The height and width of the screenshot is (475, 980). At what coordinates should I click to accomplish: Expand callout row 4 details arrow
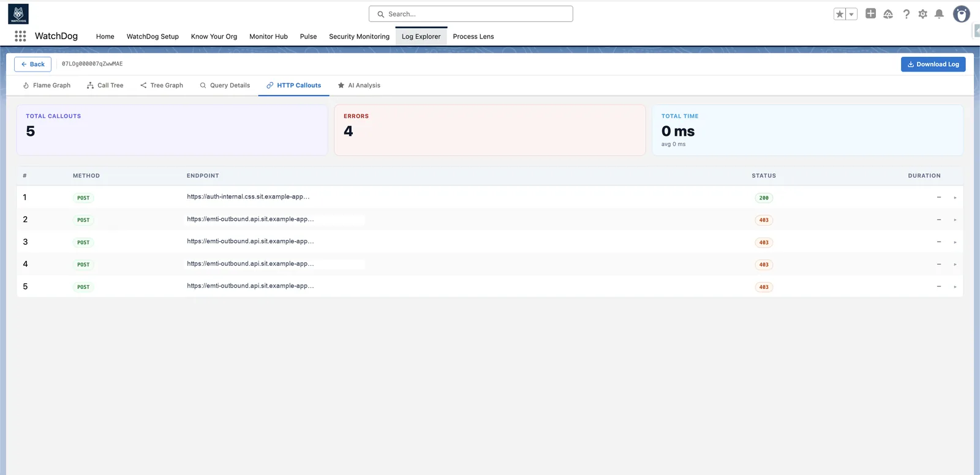pos(955,264)
